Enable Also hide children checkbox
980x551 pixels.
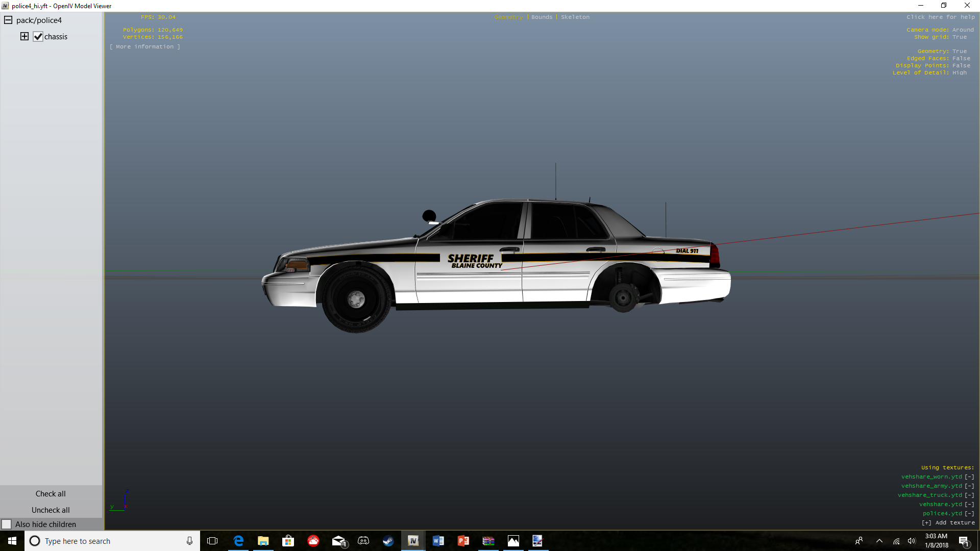[7, 524]
